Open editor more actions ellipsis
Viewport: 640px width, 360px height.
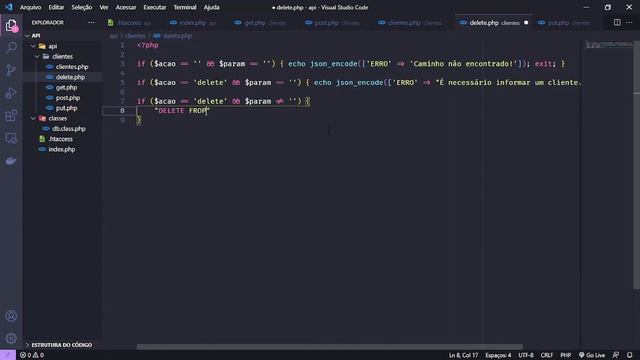pyautogui.click(x=629, y=22)
